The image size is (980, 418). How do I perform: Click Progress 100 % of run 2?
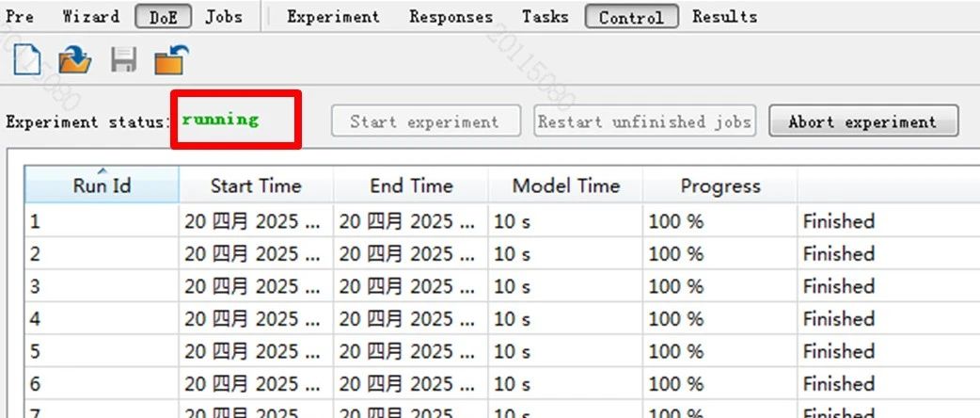pos(720,253)
